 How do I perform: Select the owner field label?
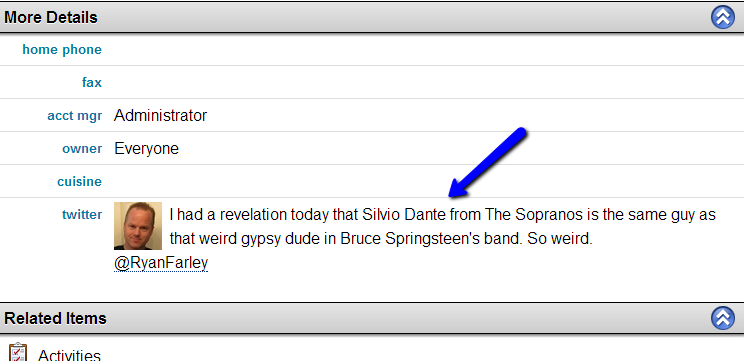point(82,148)
